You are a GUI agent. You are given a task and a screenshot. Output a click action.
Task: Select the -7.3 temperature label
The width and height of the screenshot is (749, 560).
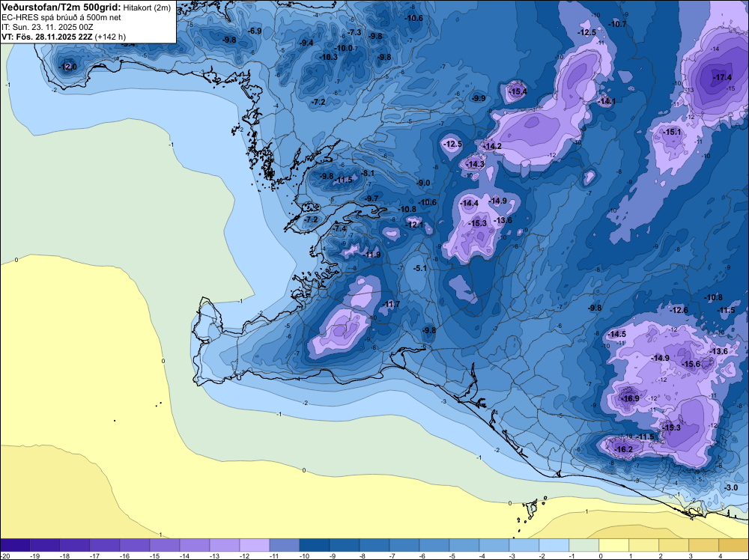coord(355,32)
